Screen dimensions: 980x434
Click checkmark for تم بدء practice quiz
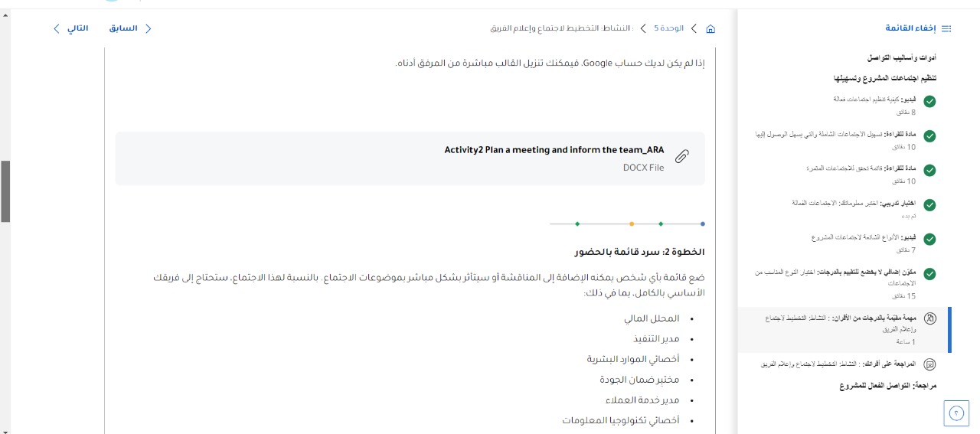[x=929, y=205]
